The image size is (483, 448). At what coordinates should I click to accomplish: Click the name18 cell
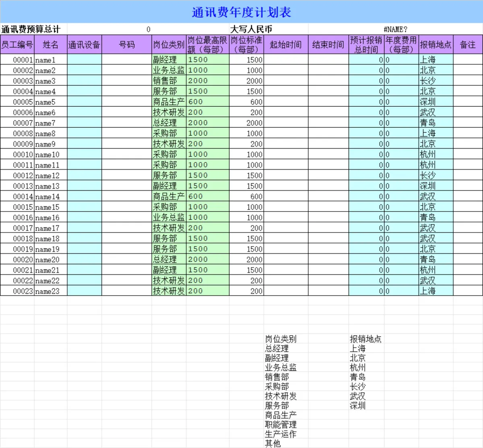click(x=50, y=239)
